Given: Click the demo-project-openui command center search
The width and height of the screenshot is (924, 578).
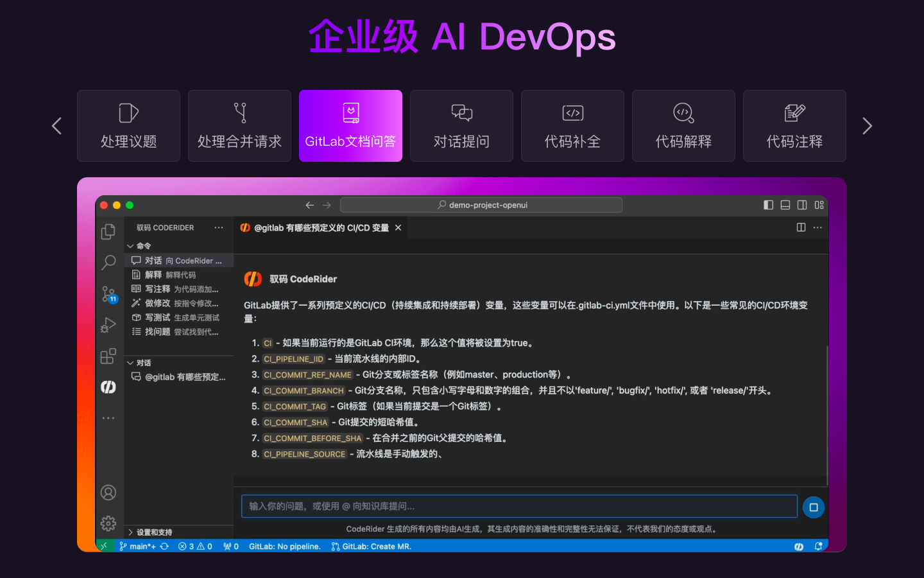Looking at the screenshot, I should (481, 205).
